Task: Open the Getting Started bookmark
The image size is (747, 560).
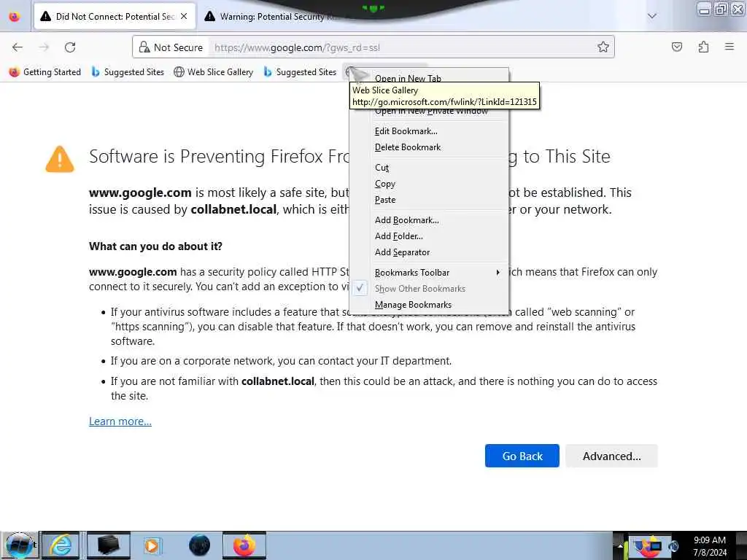Action: 45,72
